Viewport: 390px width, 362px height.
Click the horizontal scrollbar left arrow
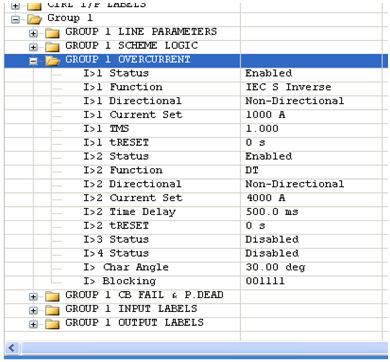pyautogui.click(x=12, y=348)
